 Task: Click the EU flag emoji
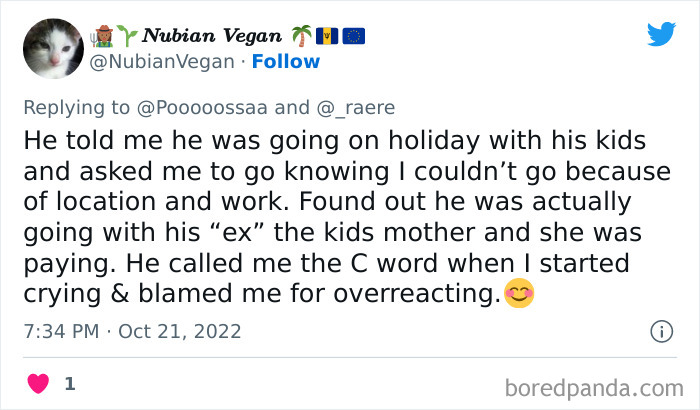pos(353,36)
